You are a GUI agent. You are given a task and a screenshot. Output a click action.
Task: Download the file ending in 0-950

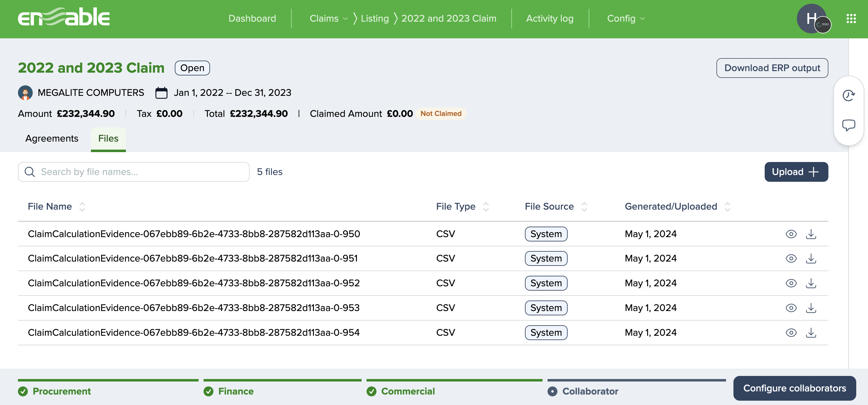pos(811,234)
